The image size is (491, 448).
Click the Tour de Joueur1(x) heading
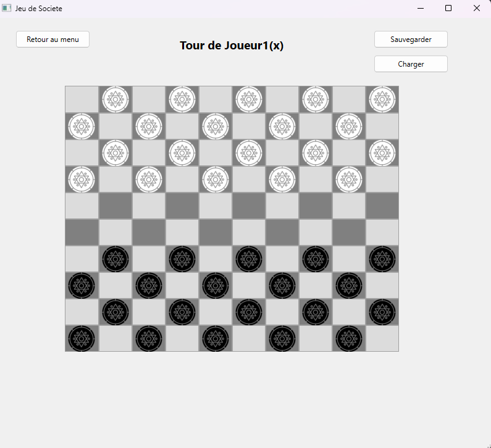tap(232, 46)
